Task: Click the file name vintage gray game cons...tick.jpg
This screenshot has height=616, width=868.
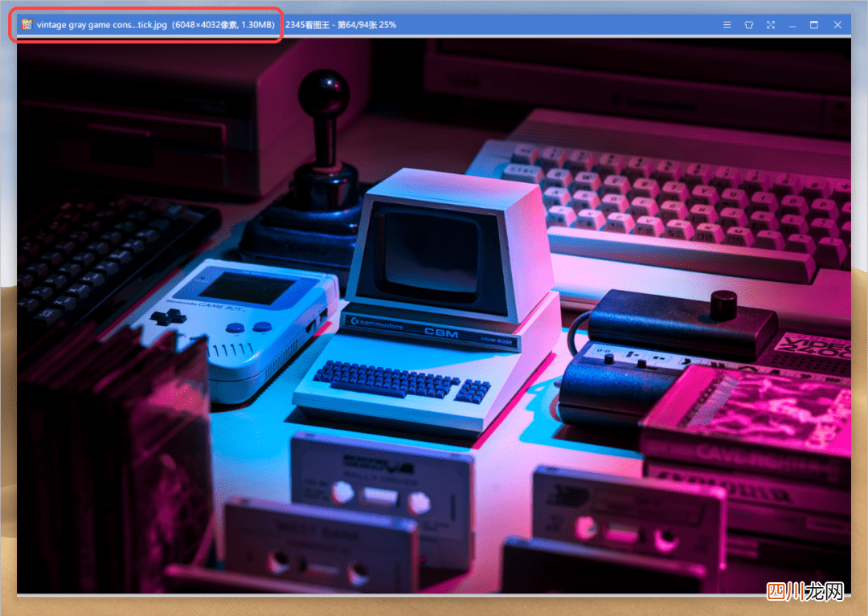Action: point(102,25)
